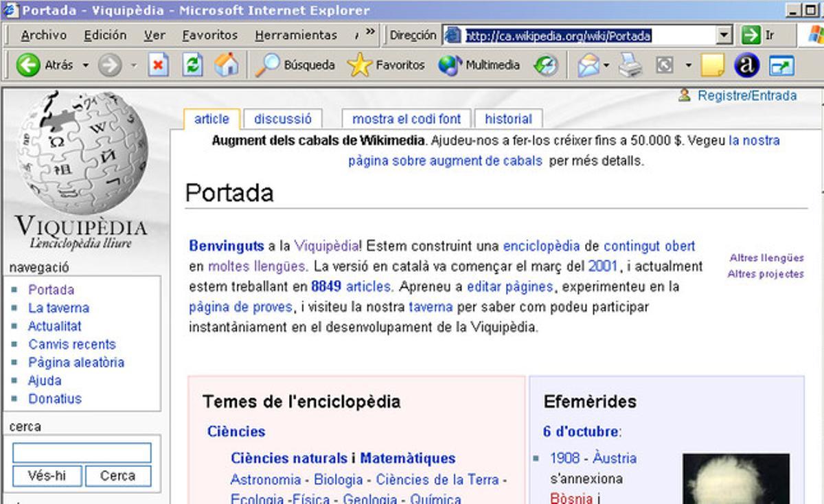
Task: Follow the Pàgina aleatòria sidebar link
Action: 76,363
